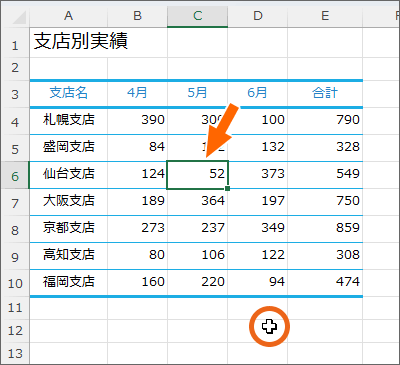The width and height of the screenshot is (400, 365).
Task: Click cell with value 220
Action: pos(198,283)
